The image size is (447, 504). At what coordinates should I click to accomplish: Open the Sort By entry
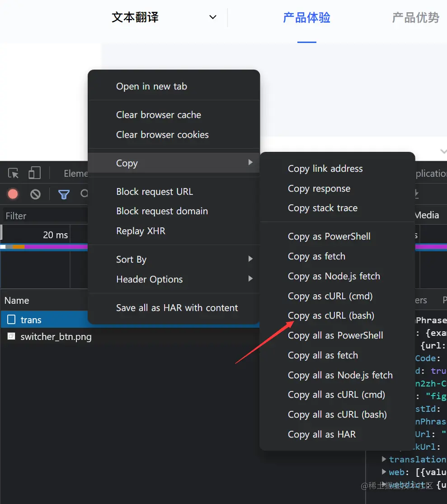point(174,259)
